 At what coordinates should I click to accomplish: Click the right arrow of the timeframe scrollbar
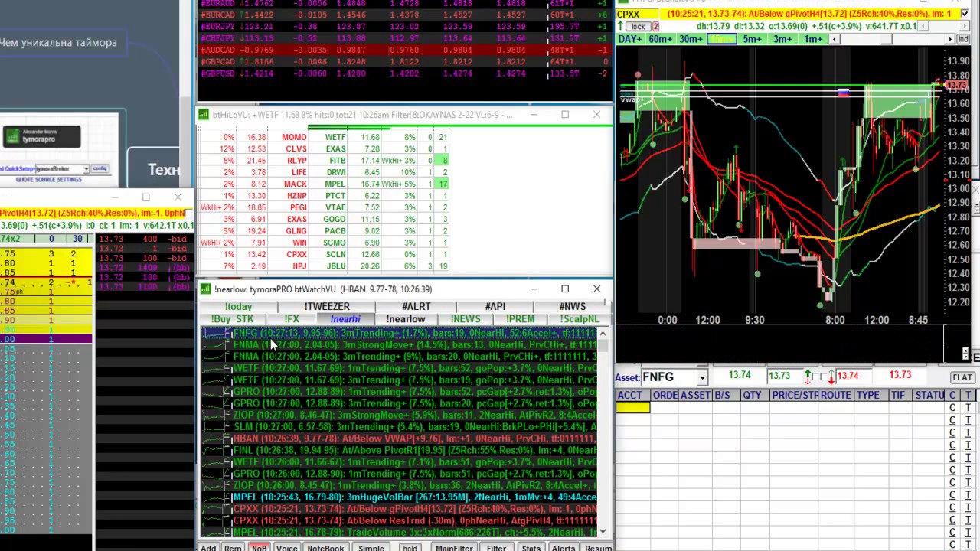(951, 39)
